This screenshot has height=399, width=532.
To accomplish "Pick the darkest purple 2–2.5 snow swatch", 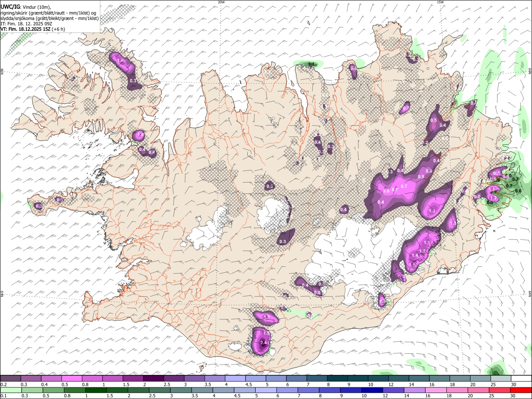I will point(154,378).
